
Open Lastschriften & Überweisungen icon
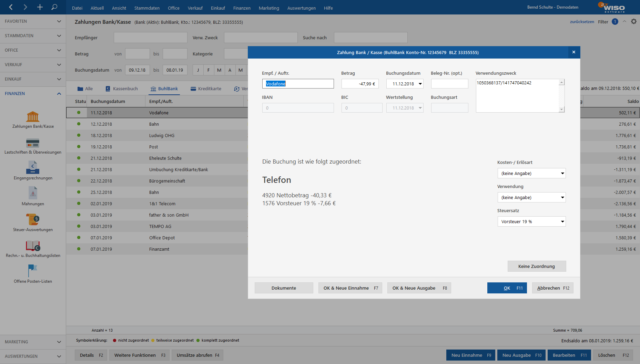point(33,143)
